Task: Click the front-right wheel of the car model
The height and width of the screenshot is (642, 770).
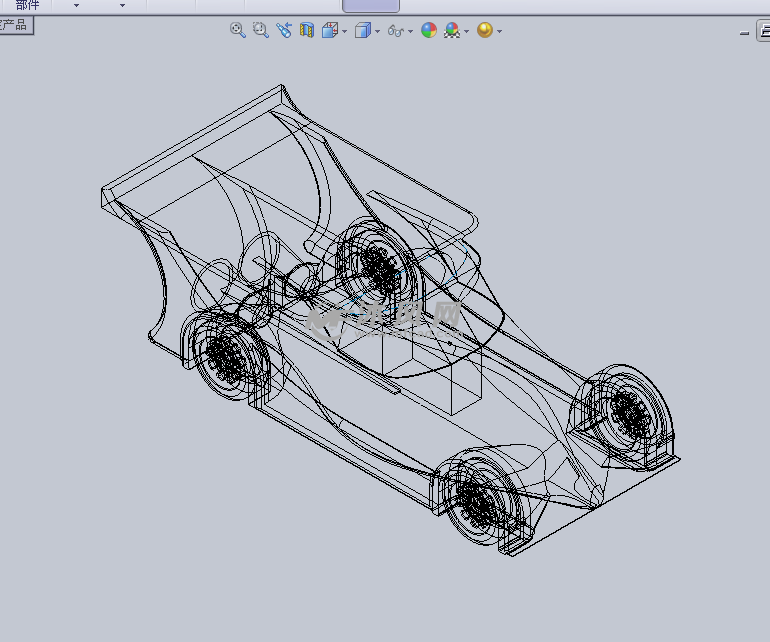Action: point(478,500)
